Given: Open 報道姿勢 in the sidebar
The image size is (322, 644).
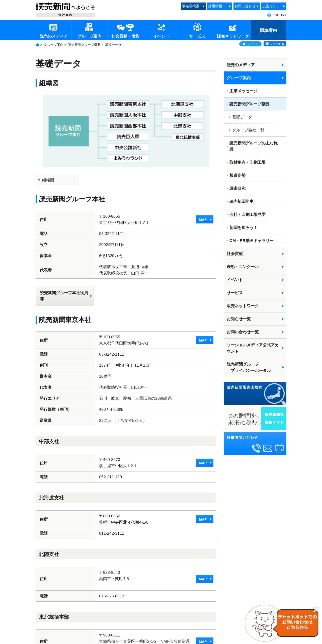Looking at the screenshot, I should coord(255,175).
